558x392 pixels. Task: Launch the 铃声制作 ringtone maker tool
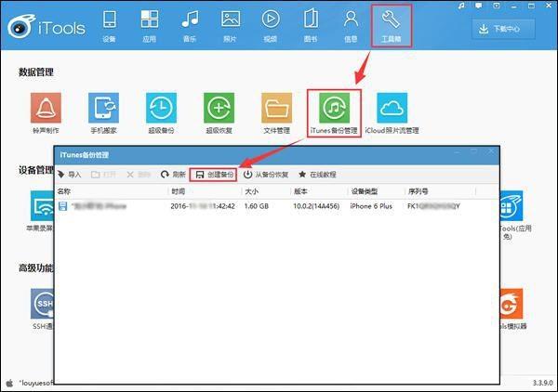tap(46, 113)
